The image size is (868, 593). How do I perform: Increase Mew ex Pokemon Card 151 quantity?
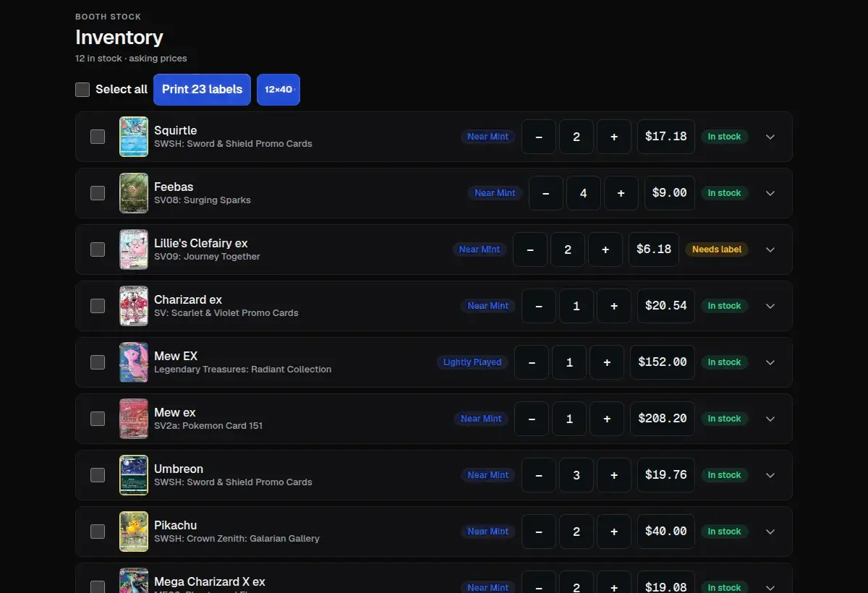607,419
